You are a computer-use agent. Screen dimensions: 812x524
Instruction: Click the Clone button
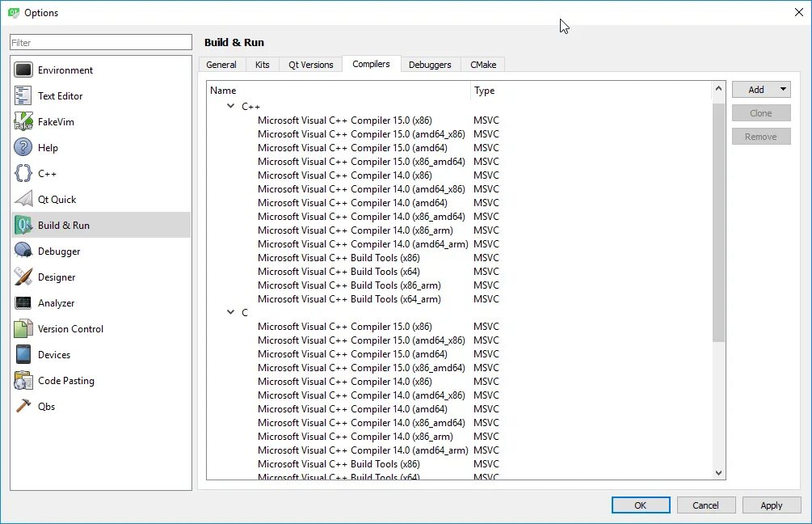pyautogui.click(x=761, y=113)
